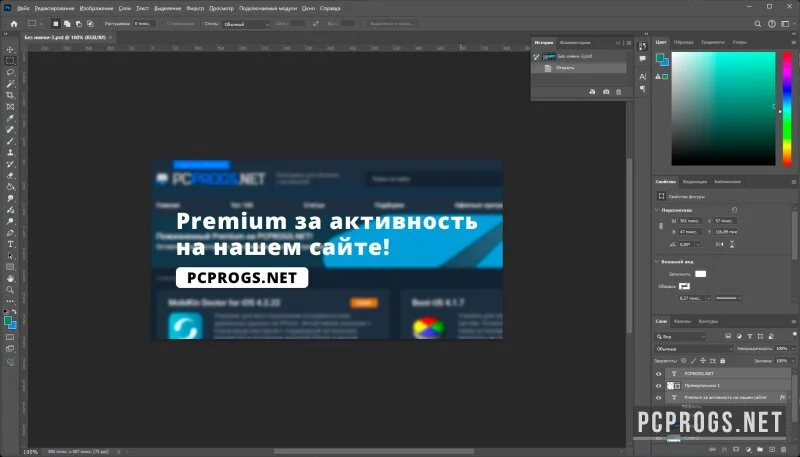This screenshot has height=457, width=800.
Task: Select the Path Selection arrow tool
Action: pyautogui.click(x=10, y=256)
